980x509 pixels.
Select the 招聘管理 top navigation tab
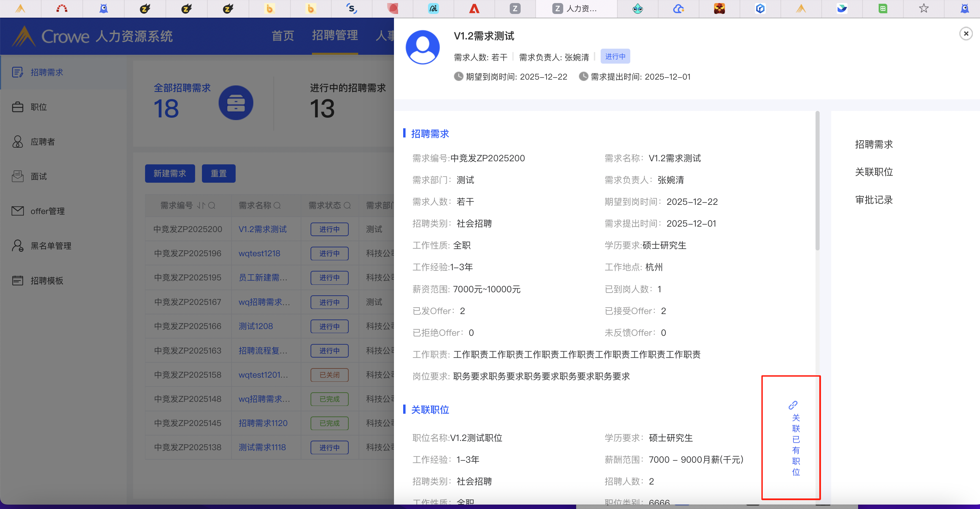coord(335,36)
